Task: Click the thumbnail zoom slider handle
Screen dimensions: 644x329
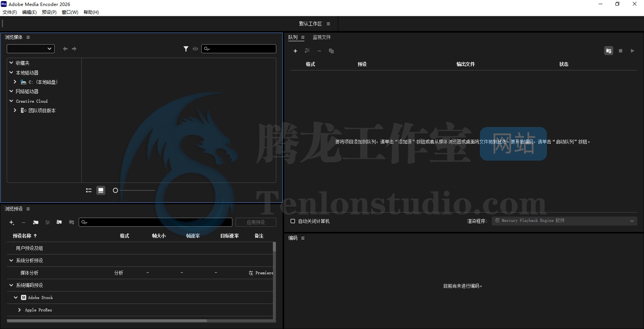Action: pos(115,190)
